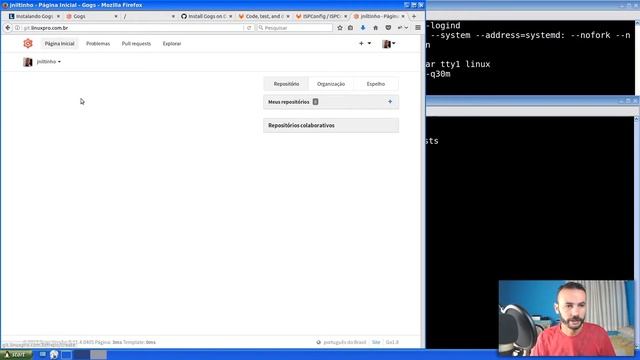This screenshot has height=360, width=640.
Task: Switch to the Gogs browser tab
Action: click(91, 16)
